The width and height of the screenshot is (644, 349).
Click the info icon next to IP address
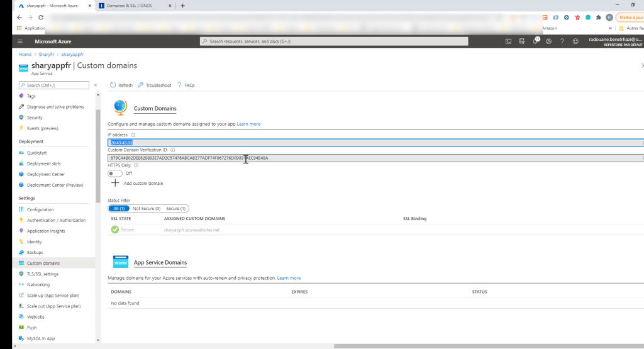coord(133,135)
